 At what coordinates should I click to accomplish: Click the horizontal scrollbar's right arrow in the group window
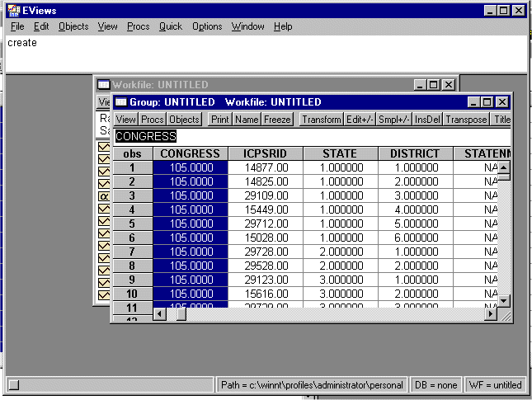(x=491, y=314)
